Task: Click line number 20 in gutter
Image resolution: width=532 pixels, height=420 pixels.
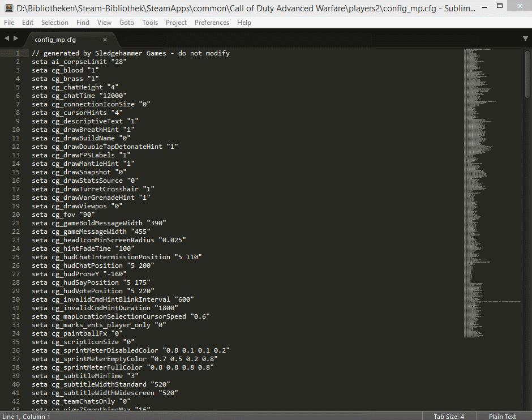Action: (16, 215)
